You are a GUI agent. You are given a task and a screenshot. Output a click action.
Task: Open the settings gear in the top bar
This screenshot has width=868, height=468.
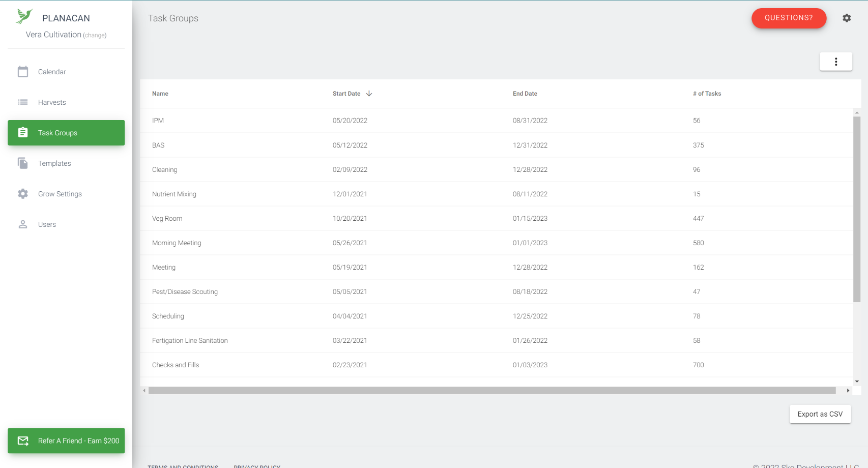coord(847,18)
